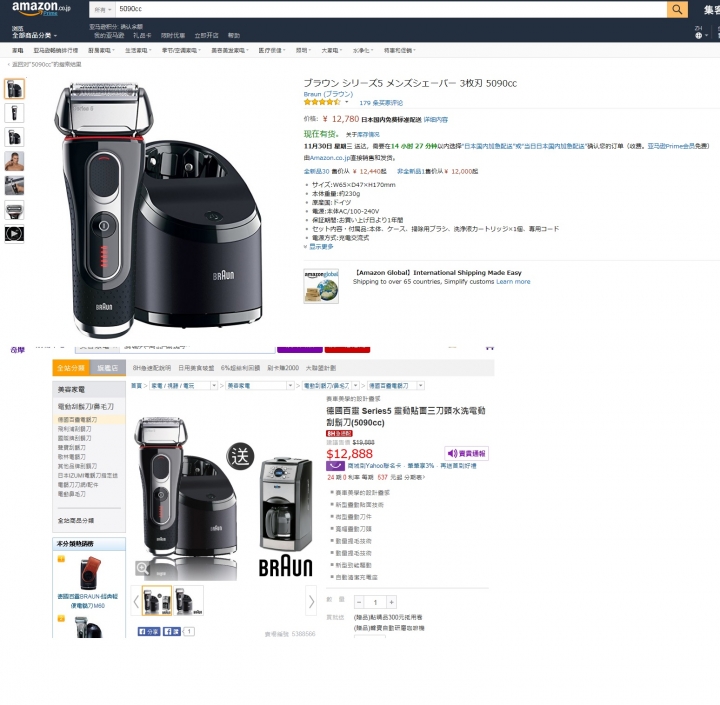Click the Learn more link for Amazon Global
Viewport: 720px width, 705px height.
513,282
